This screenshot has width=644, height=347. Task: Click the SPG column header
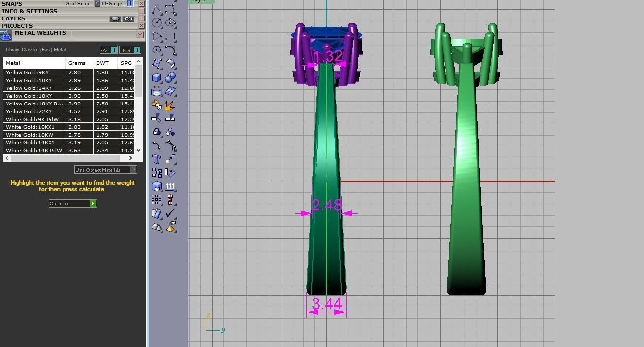(126, 63)
